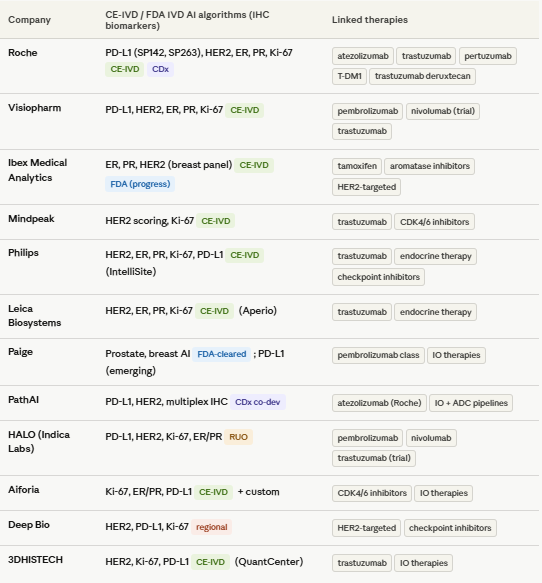Screen dimensions: 542x583
Task: Click the trastuzumab (trial) tag
Action: [374, 458]
